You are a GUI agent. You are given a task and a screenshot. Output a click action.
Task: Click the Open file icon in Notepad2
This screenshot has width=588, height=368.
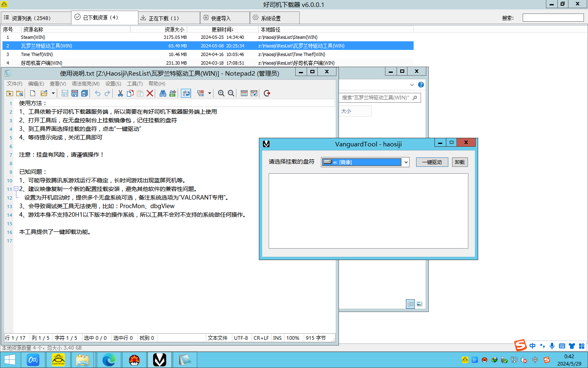point(44,93)
